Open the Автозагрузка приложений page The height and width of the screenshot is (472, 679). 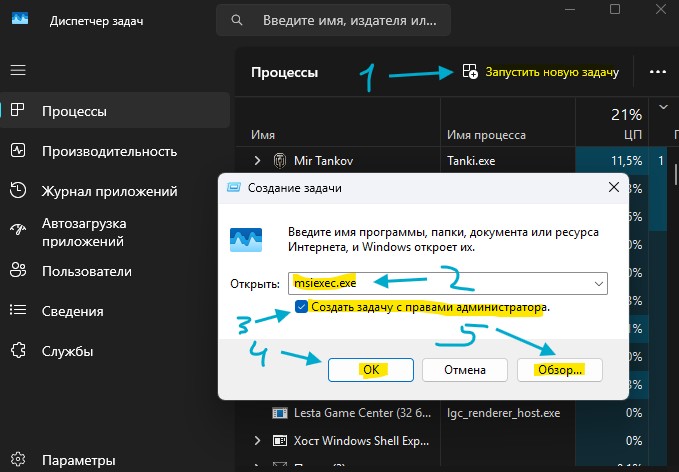point(84,232)
